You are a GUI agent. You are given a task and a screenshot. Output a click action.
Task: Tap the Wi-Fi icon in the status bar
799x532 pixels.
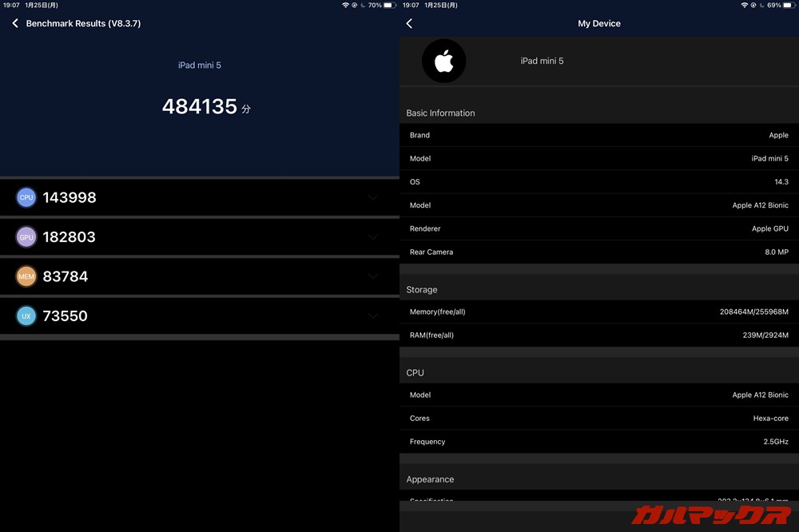[x=345, y=5]
